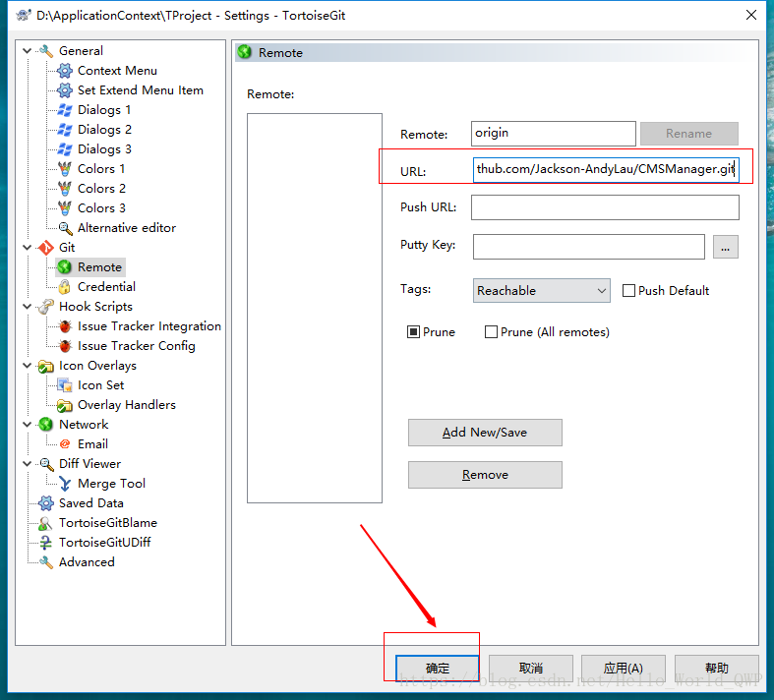
Task: Click the Merge Tool icon
Action: (x=65, y=484)
